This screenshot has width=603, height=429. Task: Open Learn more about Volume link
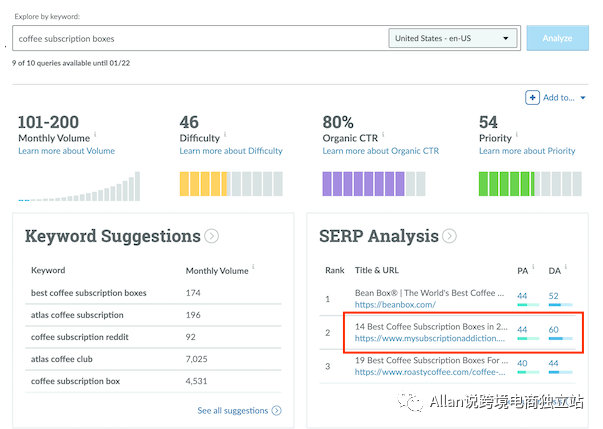[67, 151]
